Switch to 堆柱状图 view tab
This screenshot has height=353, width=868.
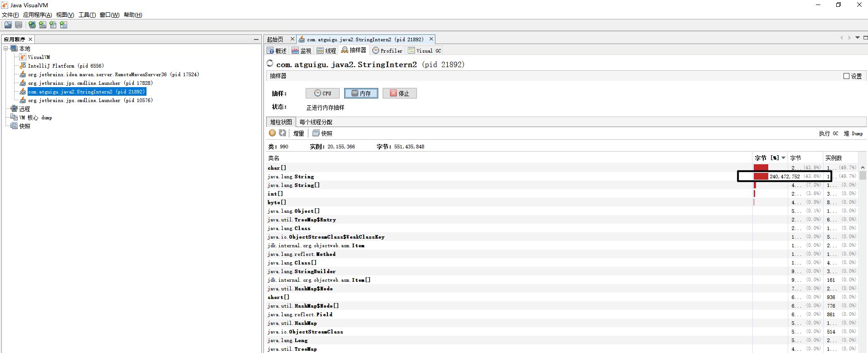281,122
